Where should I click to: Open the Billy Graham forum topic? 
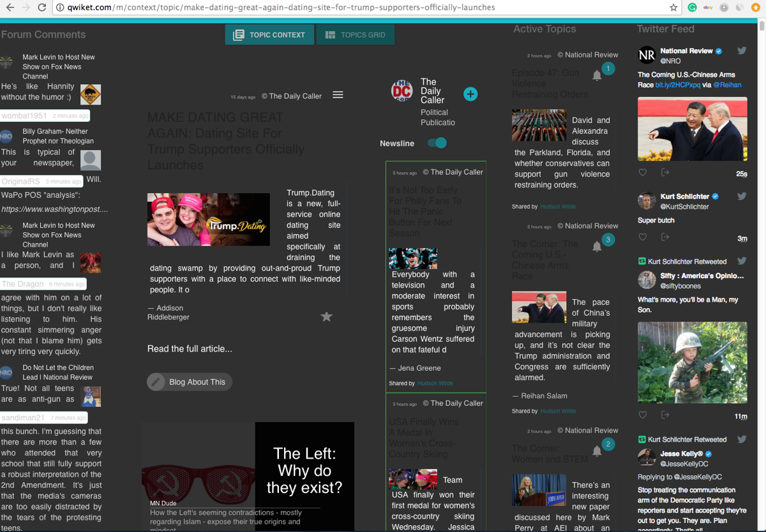pos(58,136)
